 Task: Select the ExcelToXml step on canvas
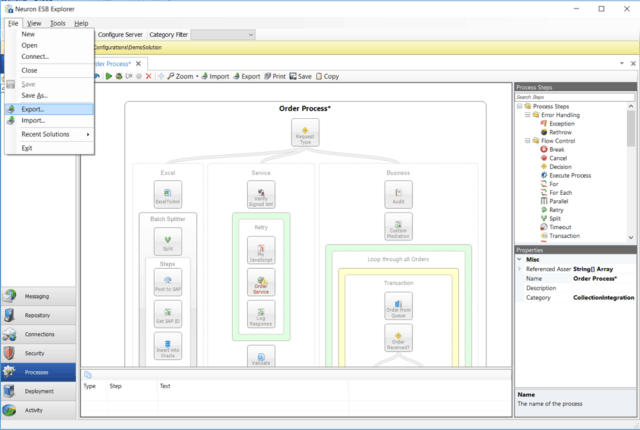point(168,195)
